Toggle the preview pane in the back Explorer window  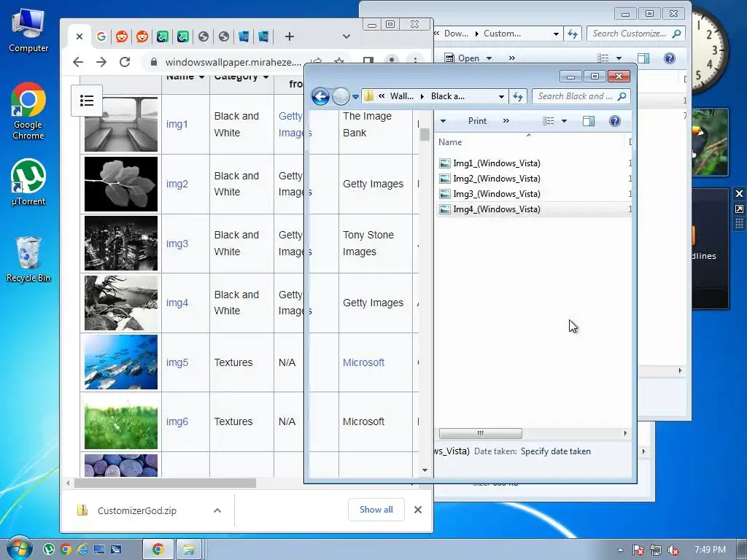point(643,58)
